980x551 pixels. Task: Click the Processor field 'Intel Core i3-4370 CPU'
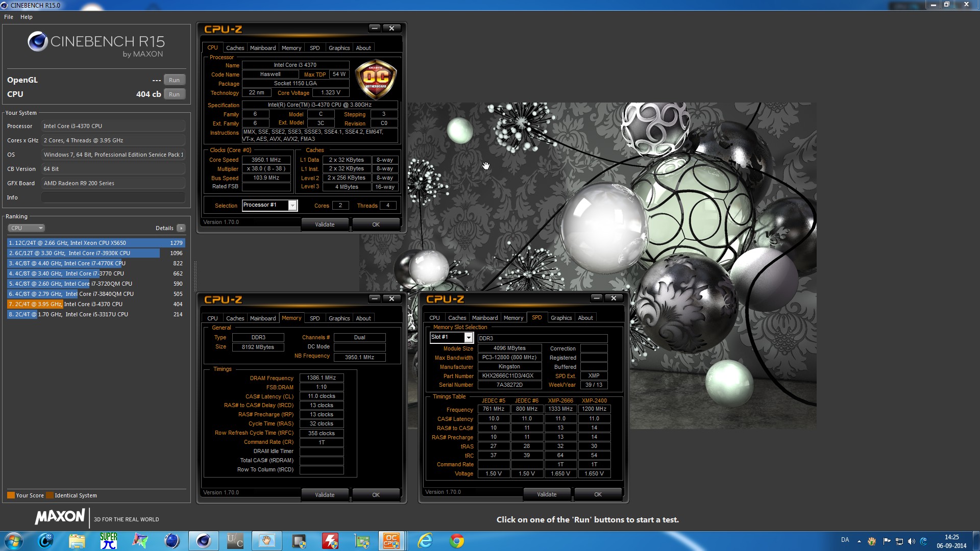coord(113,126)
